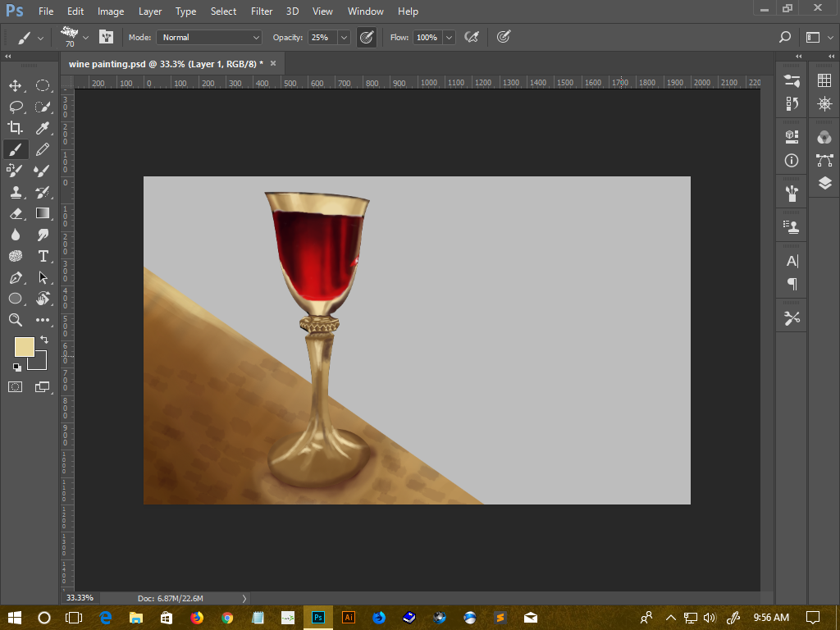This screenshot has width=840, height=630.
Task: Select the Horizontal Type tool
Action: point(43,256)
